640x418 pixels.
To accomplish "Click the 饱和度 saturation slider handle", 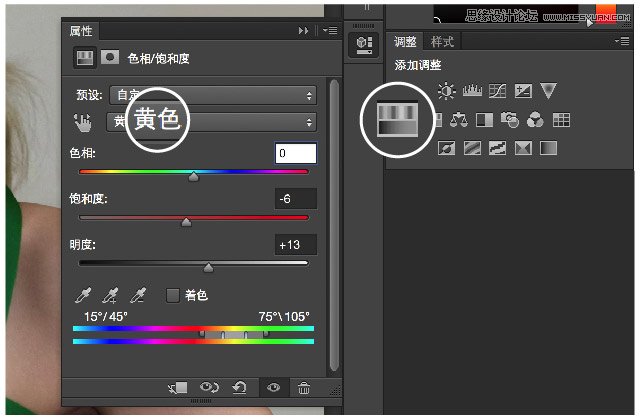I will [186, 222].
